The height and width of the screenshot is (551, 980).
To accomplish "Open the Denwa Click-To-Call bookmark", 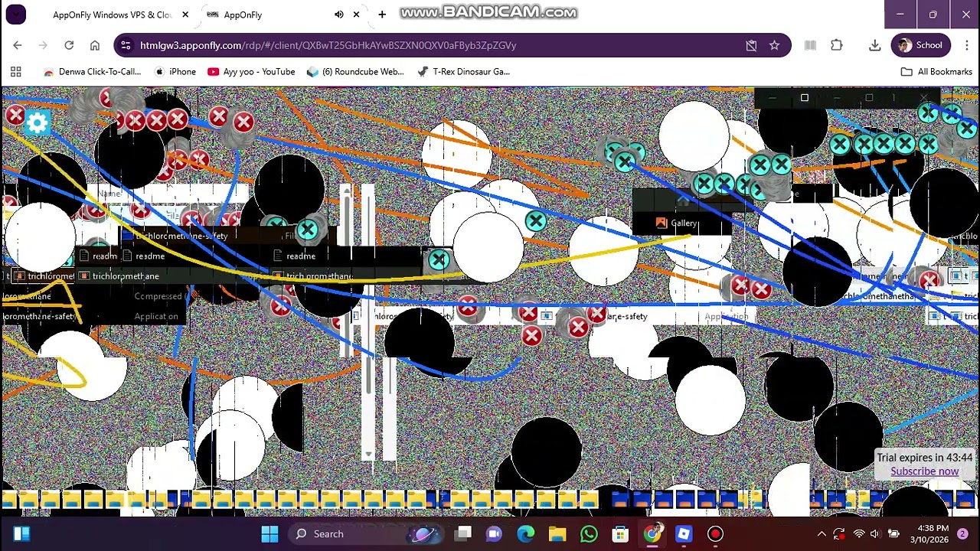I will click(93, 72).
